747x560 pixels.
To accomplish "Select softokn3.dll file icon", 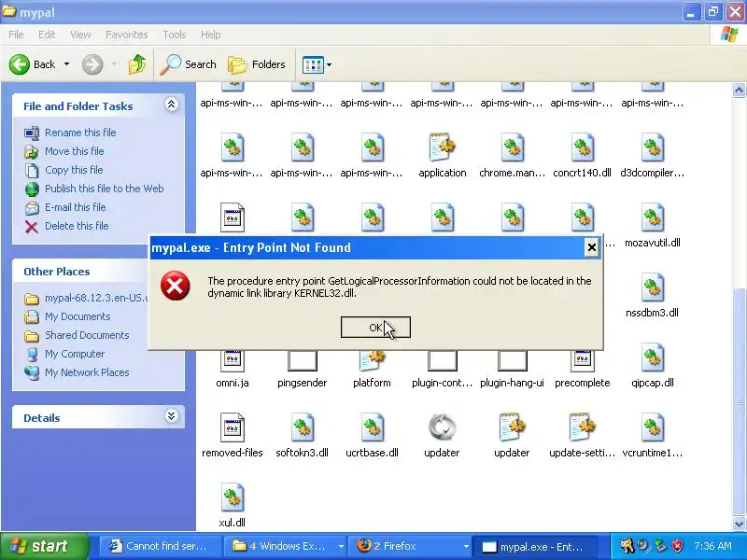I will pyautogui.click(x=302, y=427).
